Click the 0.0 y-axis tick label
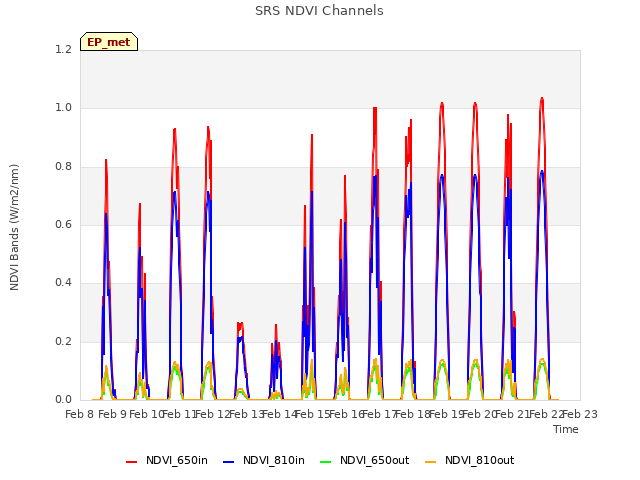640x480 pixels. (64, 399)
